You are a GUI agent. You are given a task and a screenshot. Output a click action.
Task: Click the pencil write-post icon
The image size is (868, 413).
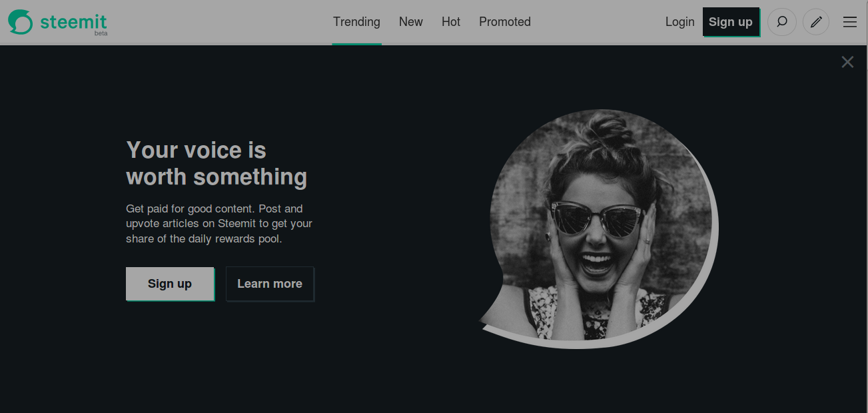click(x=816, y=22)
